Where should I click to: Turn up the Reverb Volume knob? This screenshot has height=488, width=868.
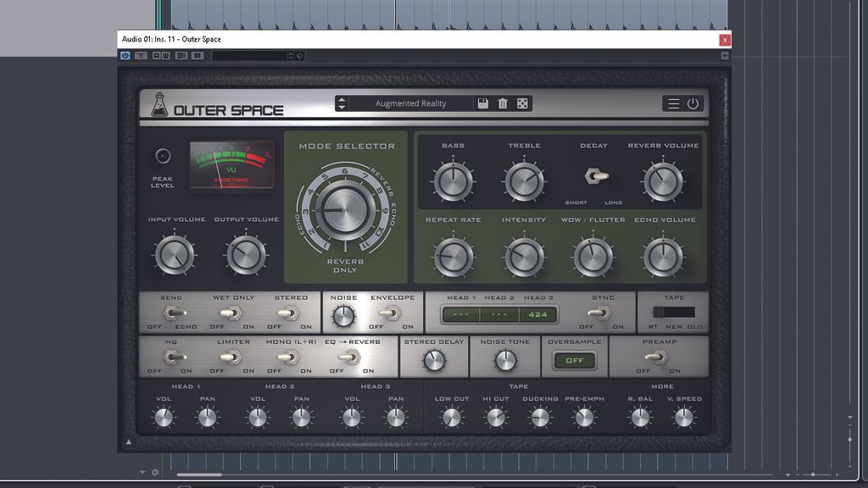click(x=665, y=181)
